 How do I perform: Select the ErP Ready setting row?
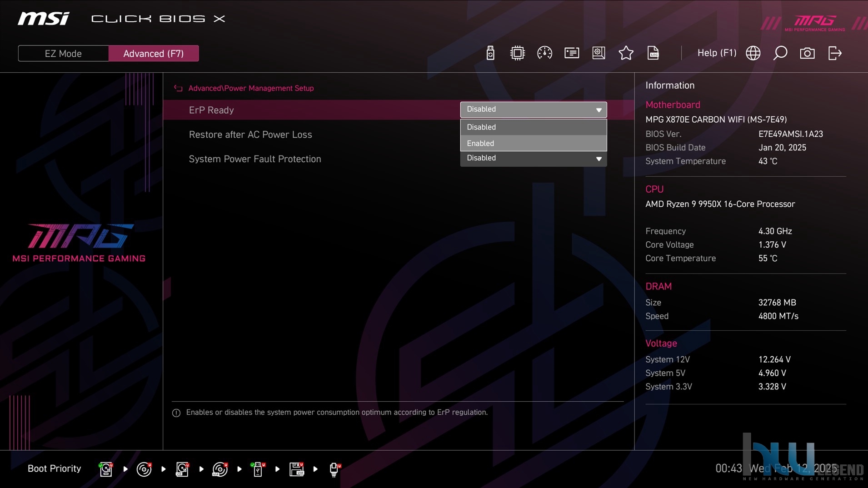pos(398,110)
